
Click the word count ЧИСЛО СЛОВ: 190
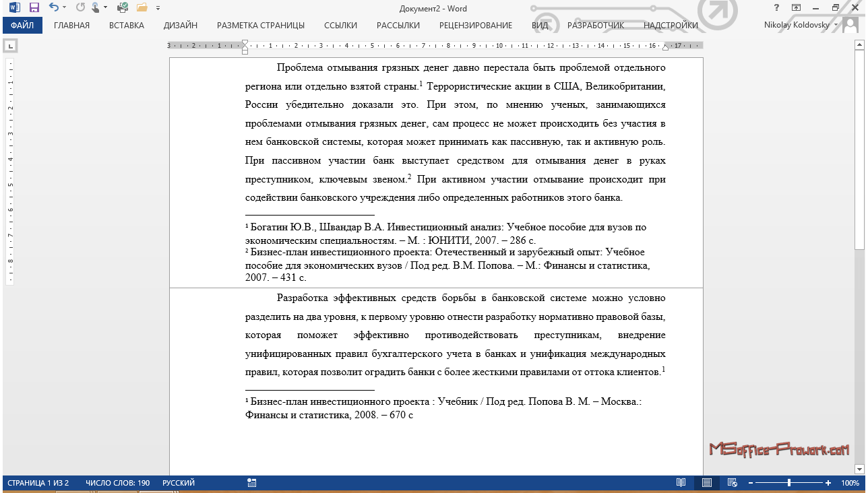click(117, 483)
